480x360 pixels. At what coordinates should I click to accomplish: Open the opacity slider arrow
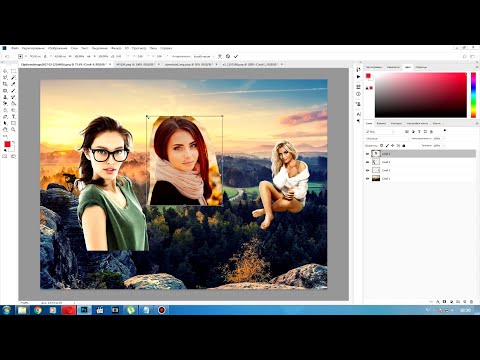[444, 138]
